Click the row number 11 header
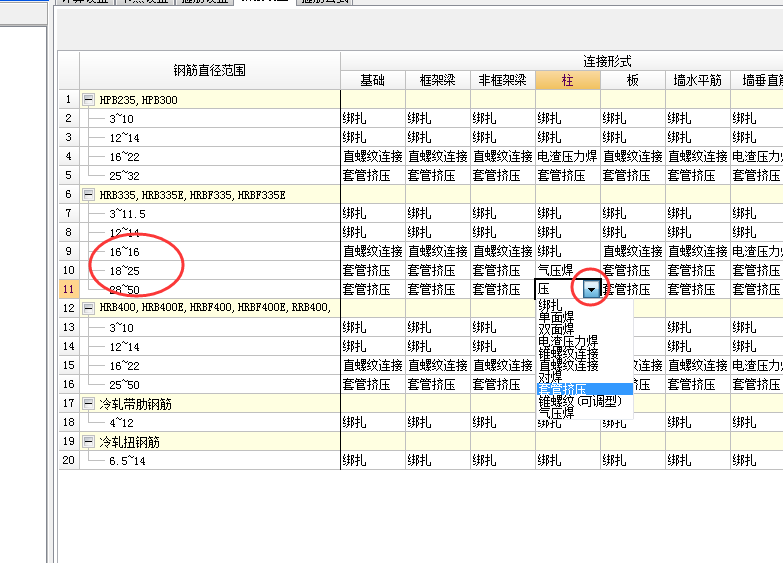The image size is (783, 563). point(68,289)
